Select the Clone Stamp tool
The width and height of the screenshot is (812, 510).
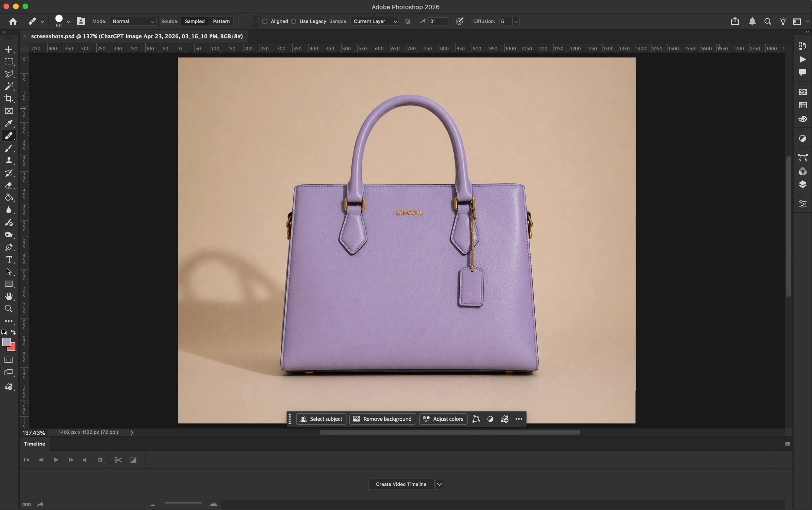point(9,161)
